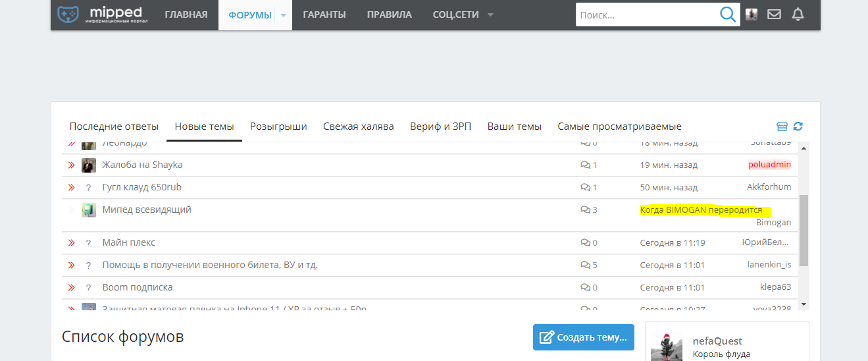This screenshot has height=361, width=868.
Task: Open user avatar in top bar
Action: 752,14
